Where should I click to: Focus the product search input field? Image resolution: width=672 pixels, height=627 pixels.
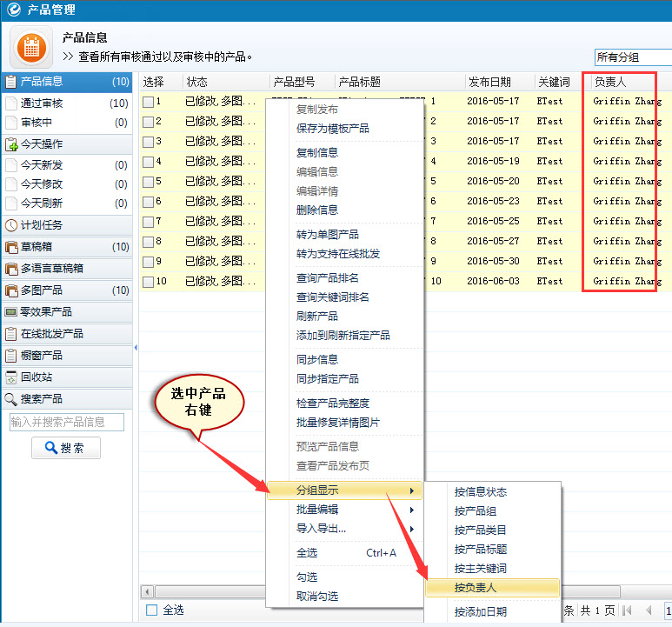(x=66, y=423)
